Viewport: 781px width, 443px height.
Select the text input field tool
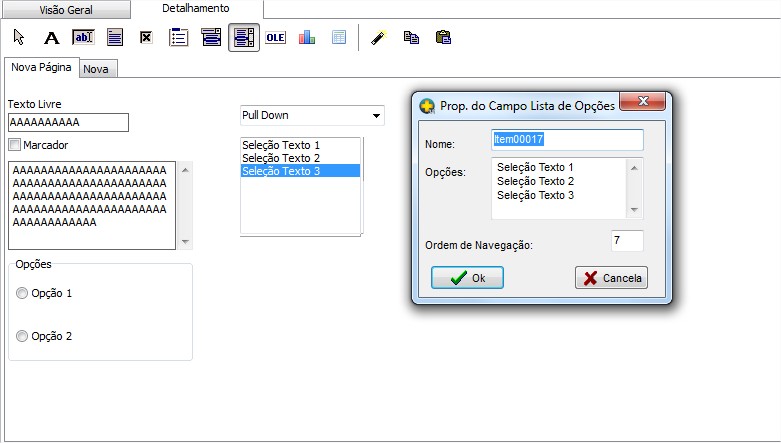pyautogui.click(x=83, y=37)
